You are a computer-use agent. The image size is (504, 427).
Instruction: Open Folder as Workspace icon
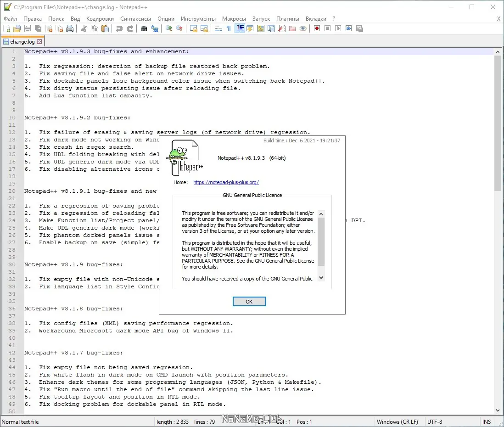coord(292,28)
